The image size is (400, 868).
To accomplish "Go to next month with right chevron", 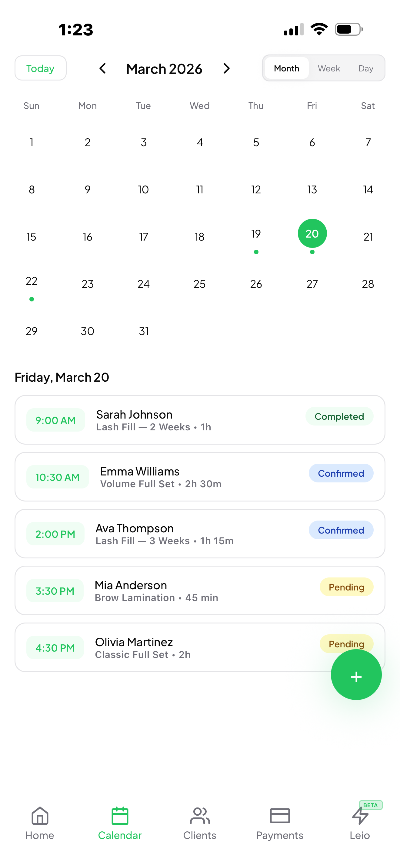I will coord(226,68).
